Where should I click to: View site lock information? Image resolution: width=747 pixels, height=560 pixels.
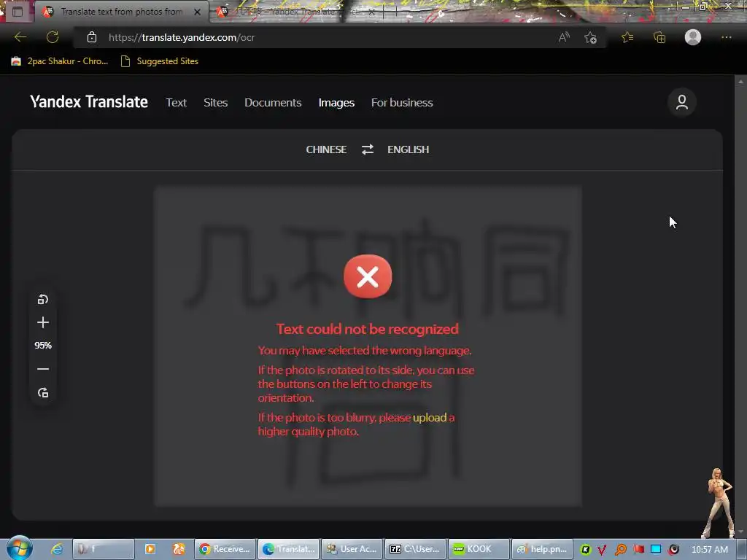92,37
